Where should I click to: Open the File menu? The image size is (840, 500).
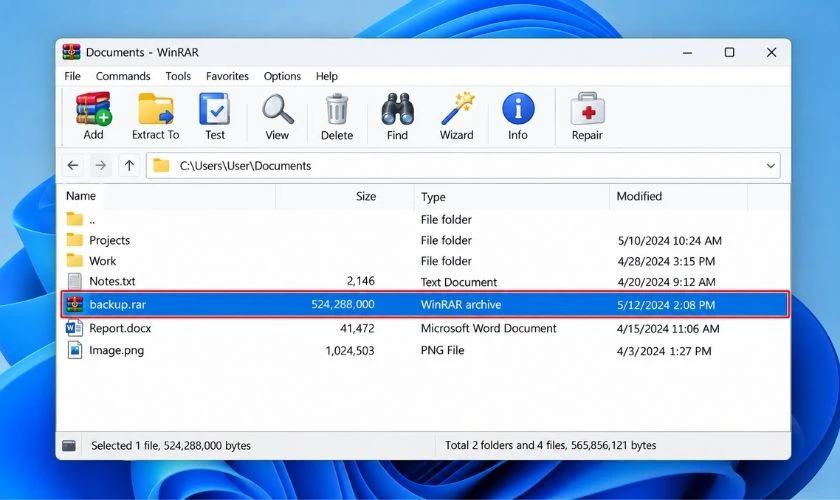72,76
